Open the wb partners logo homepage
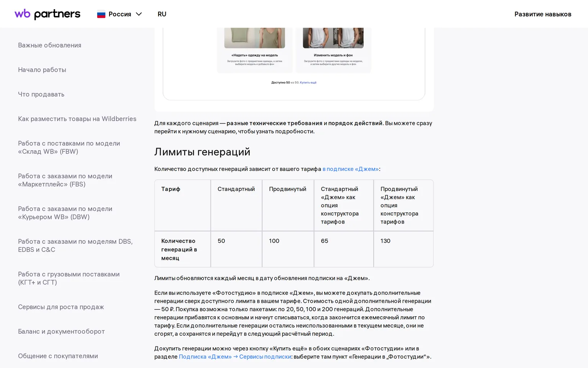This screenshot has width=588, height=368. [x=47, y=14]
